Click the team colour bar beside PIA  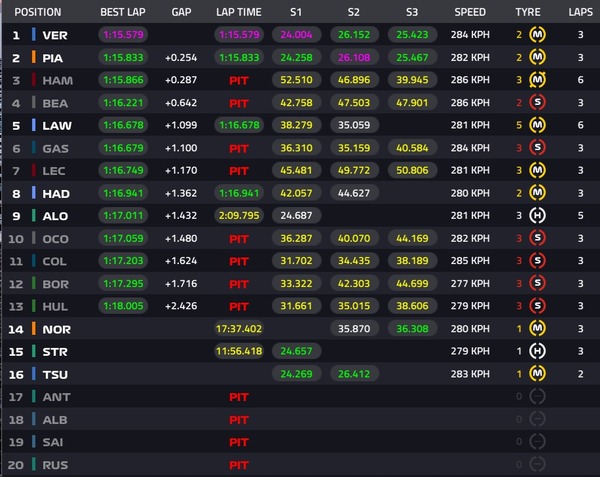[x=33, y=58]
